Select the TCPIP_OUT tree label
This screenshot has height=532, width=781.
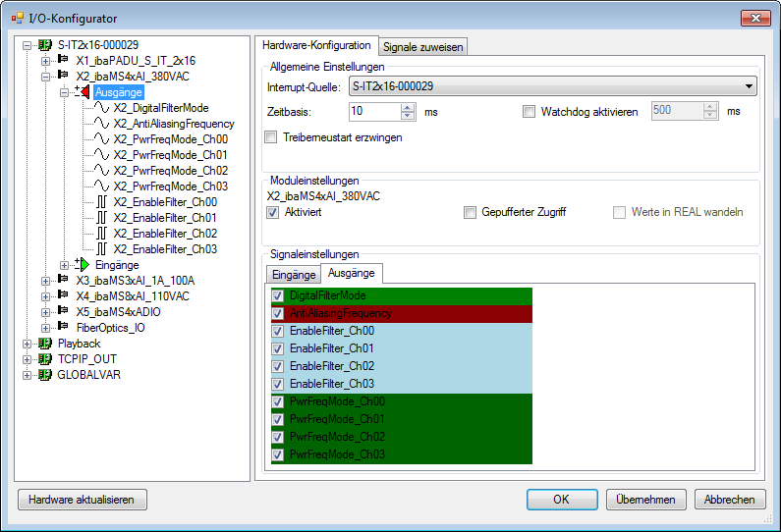(x=87, y=359)
